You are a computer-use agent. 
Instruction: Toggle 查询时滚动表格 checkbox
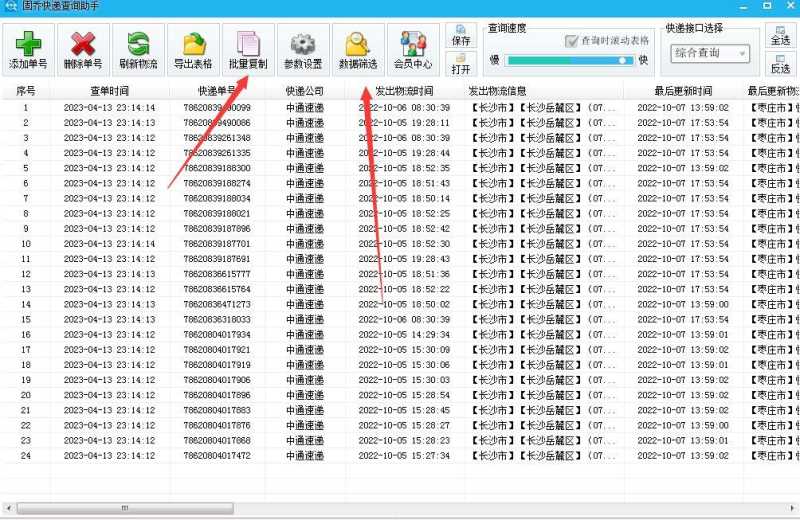coord(572,41)
